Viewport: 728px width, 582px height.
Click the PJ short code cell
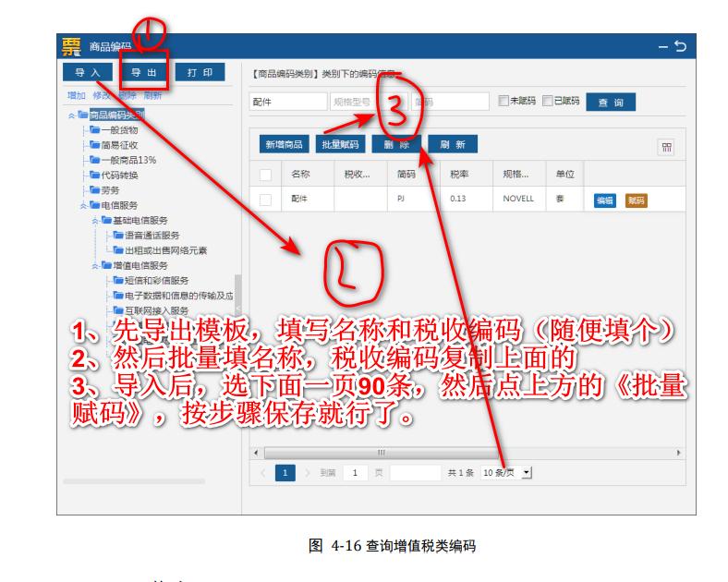401,199
